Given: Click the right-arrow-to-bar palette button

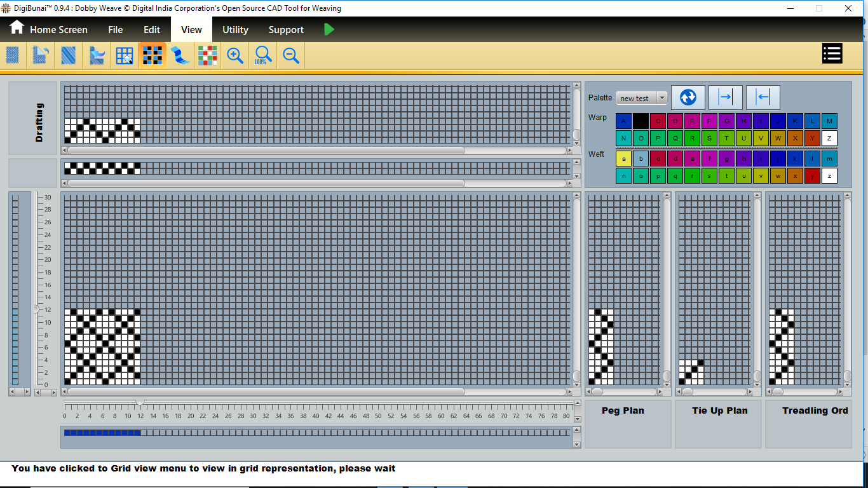Looking at the screenshot, I should [x=725, y=97].
